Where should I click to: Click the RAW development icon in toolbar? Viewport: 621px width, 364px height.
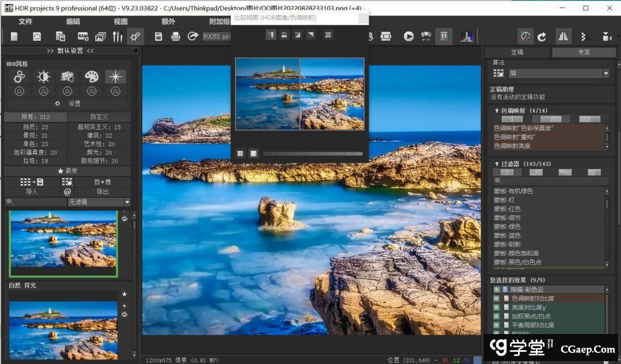pyautogui.click(x=83, y=36)
